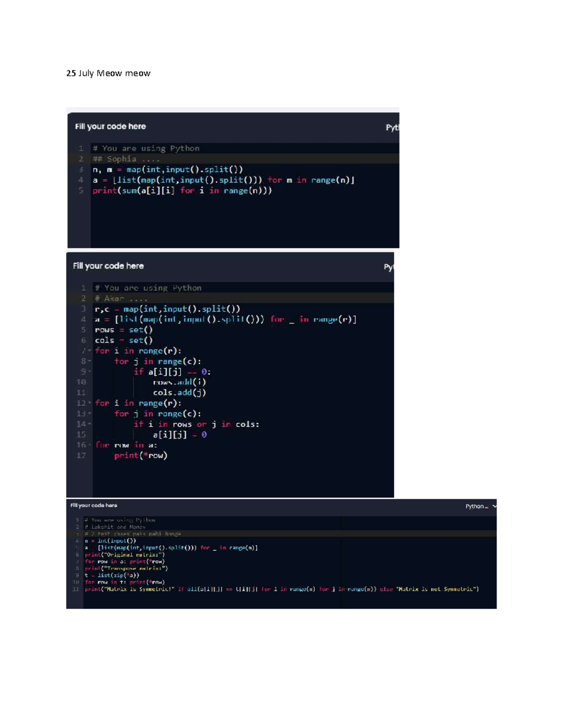Click the 'Fill your code here' label in top editor
Image resolution: width=563 pixels, height=728 pixels.
pos(110,127)
